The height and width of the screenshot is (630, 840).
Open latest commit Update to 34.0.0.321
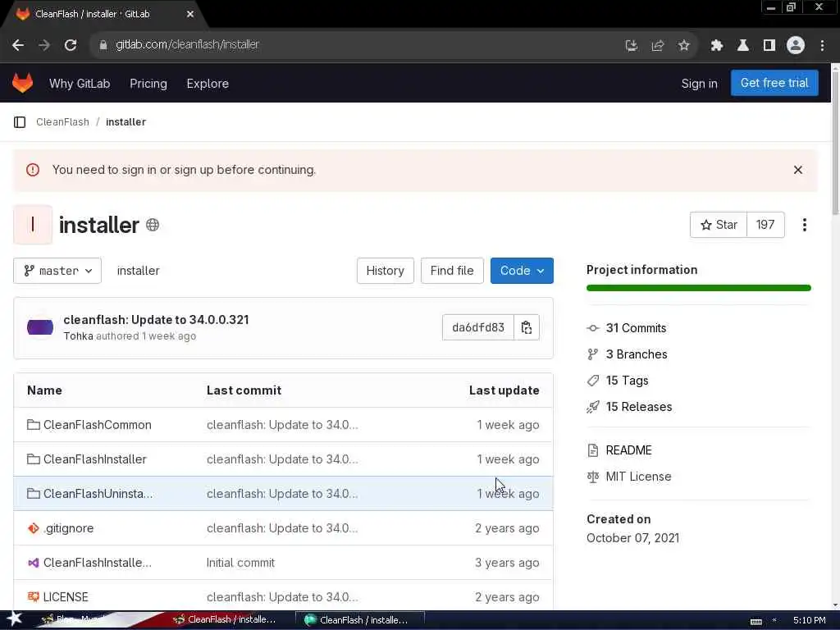(x=156, y=320)
